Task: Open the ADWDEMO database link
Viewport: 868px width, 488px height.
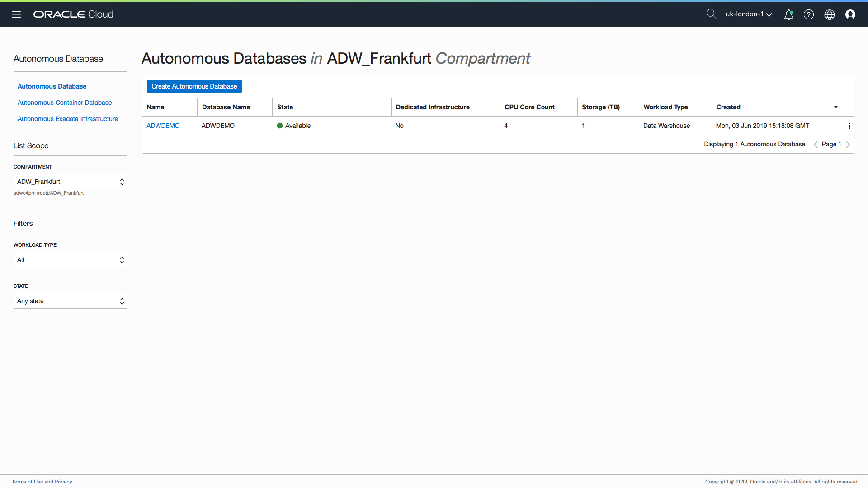Action: [x=163, y=126]
